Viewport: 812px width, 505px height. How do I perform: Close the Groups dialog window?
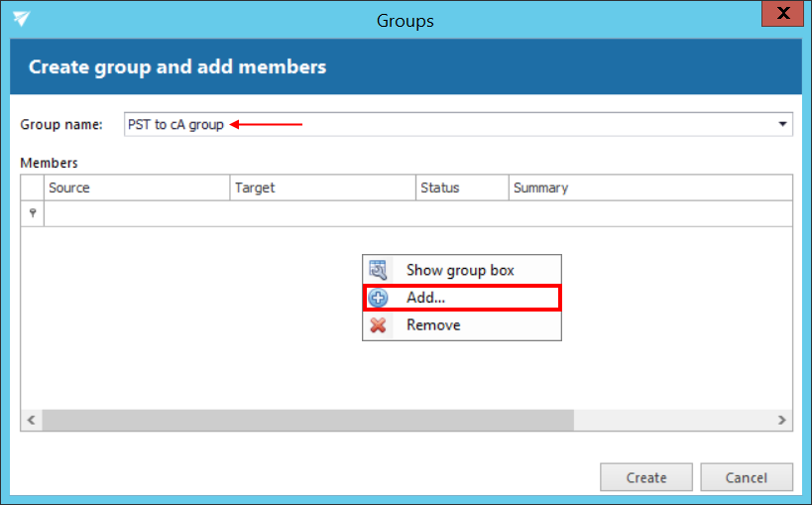click(x=783, y=15)
